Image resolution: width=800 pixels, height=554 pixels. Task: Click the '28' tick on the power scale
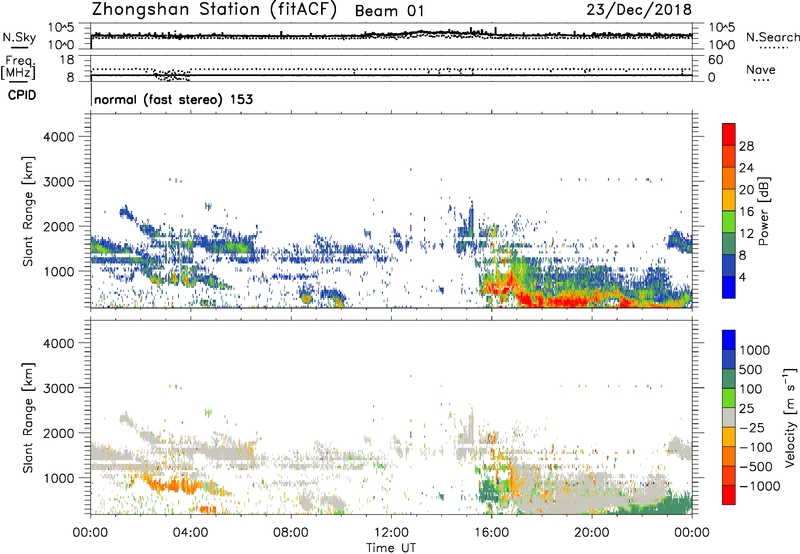[x=746, y=146]
